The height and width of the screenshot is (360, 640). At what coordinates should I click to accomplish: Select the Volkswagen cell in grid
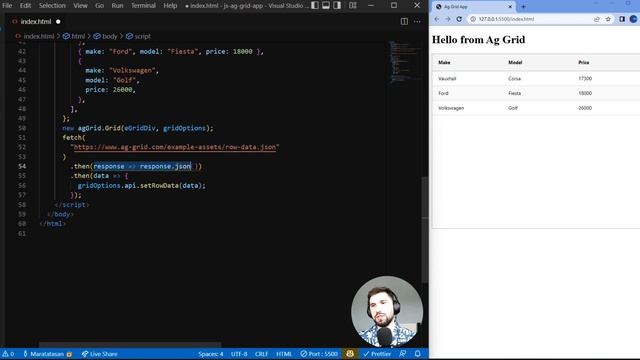(451, 108)
